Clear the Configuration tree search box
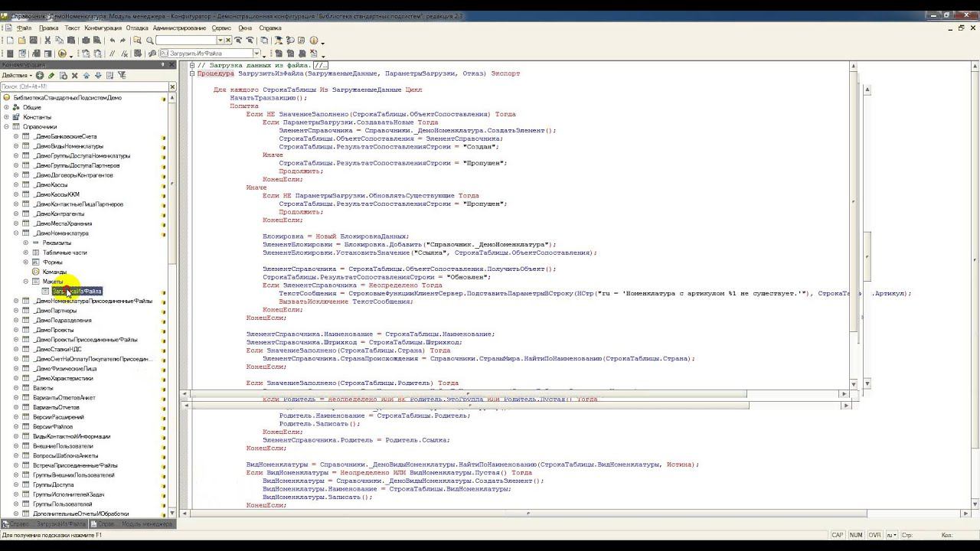 (x=172, y=86)
